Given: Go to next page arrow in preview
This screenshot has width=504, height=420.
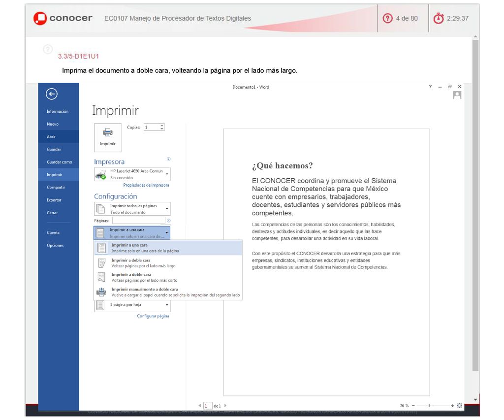Looking at the screenshot, I should click(x=225, y=406).
